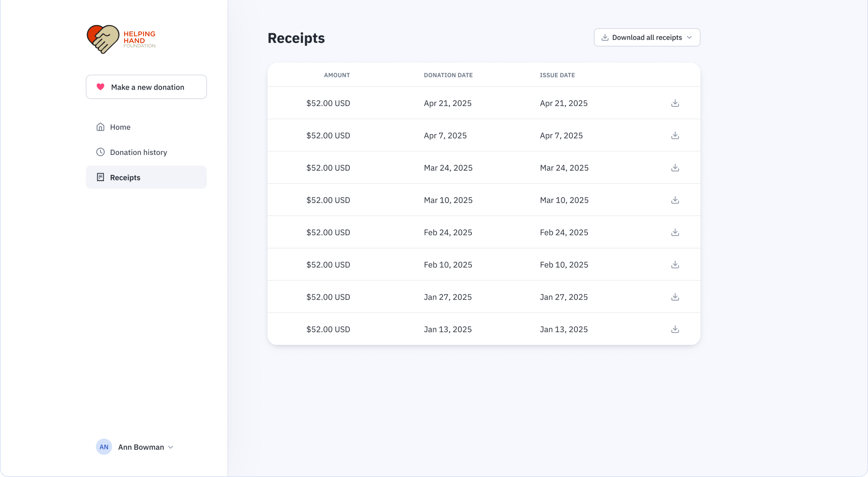Download the Mar 24, 2025 receipt
Screen dimensions: 868x477
click(x=675, y=168)
